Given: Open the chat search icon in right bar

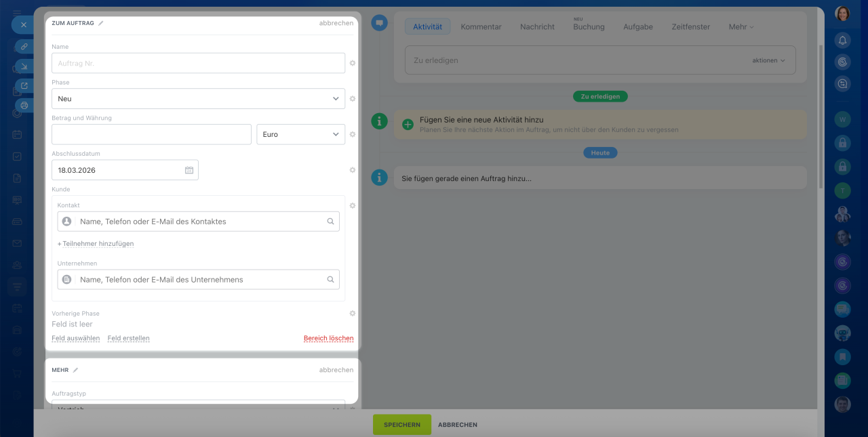Looking at the screenshot, I should [842, 84].
